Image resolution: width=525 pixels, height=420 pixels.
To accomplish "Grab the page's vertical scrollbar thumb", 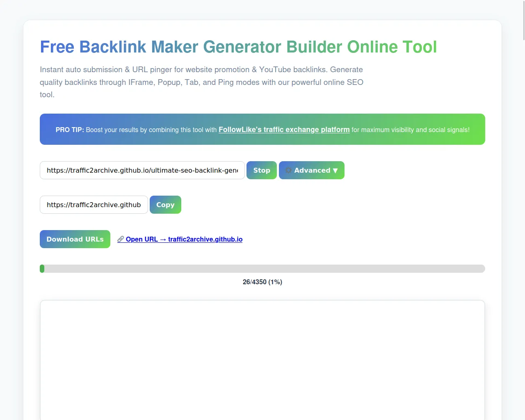I will [524, 21].
